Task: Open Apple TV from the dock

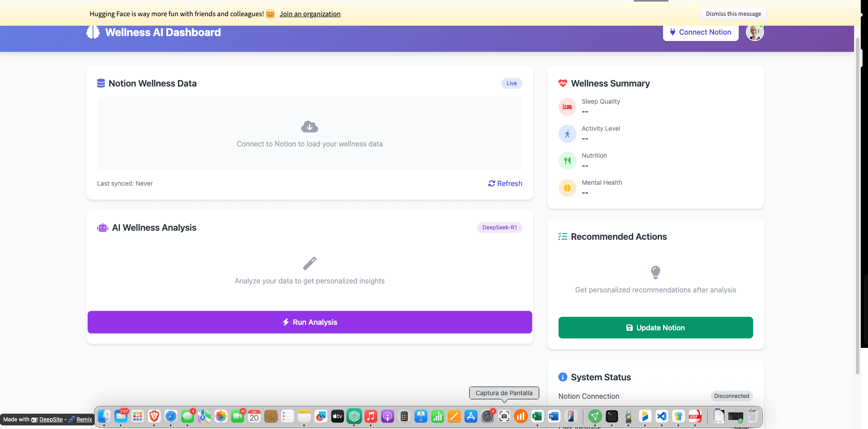Action: click(337, 416)
